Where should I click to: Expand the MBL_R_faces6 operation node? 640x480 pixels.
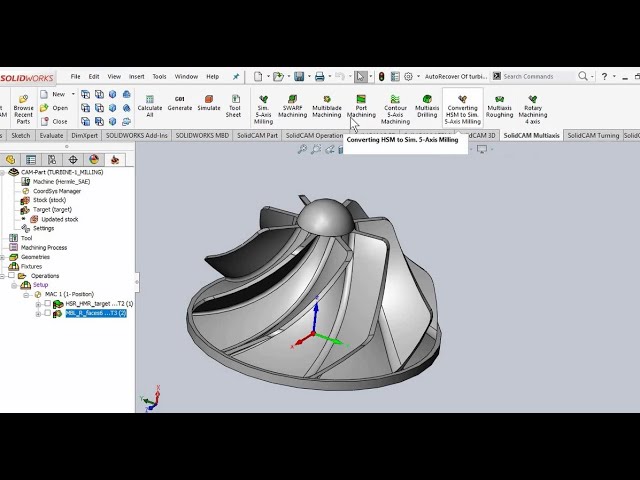tap(38, 314)
